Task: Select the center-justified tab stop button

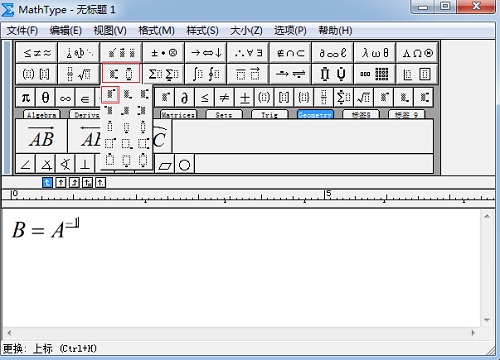Action: tap(61, 182)
